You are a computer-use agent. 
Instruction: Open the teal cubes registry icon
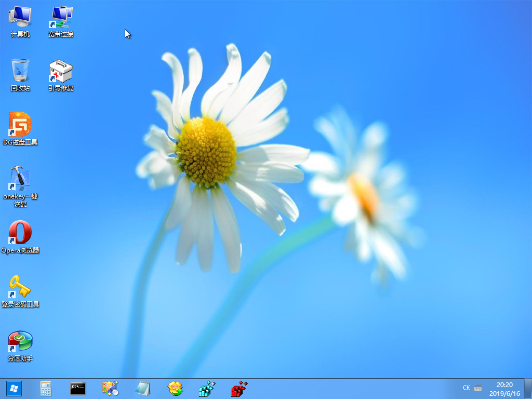[207, 389]
